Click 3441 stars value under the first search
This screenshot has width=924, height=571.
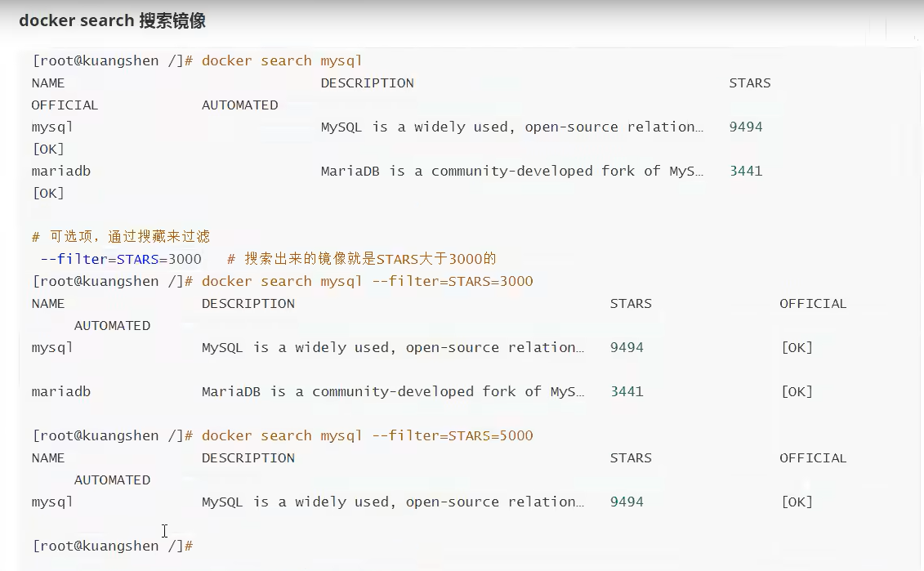pyautogui.click(x=746, y=171)
